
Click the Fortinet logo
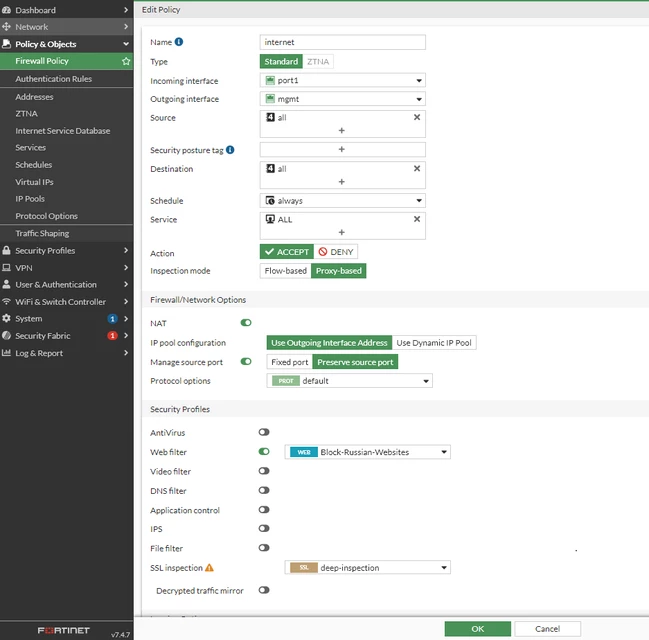(x=64, y=630)
